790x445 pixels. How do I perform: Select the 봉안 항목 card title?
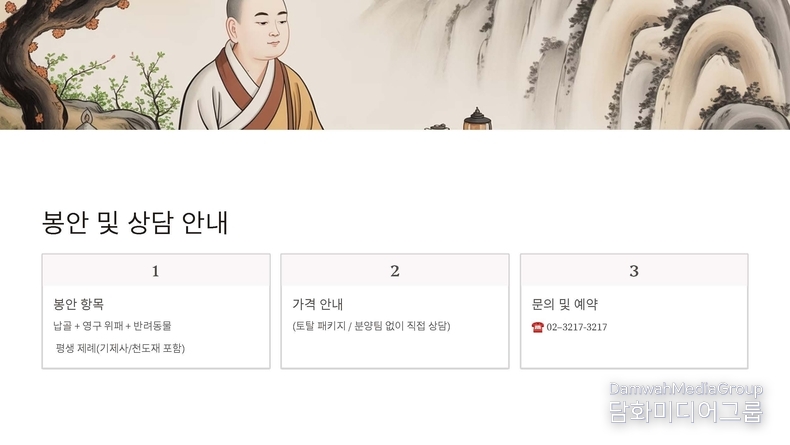coord(79,304)
